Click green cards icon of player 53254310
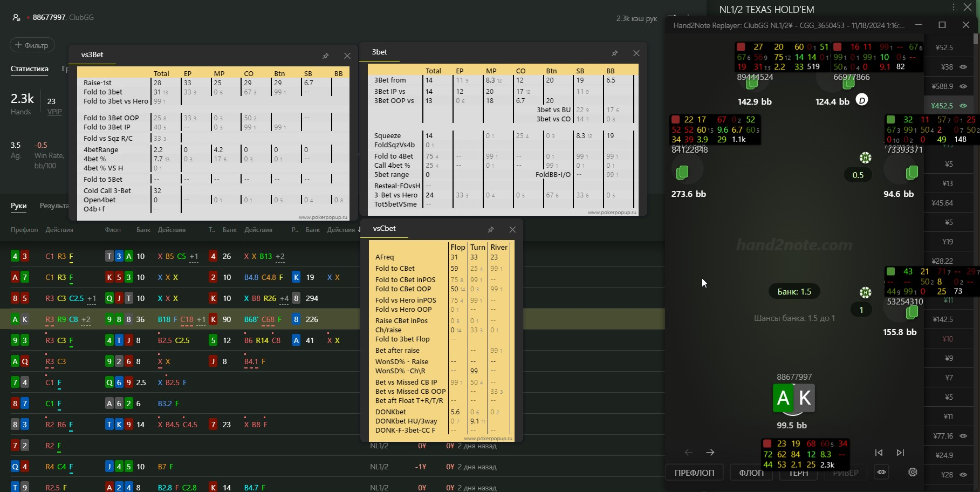980x492 pixels. point(912,312)
